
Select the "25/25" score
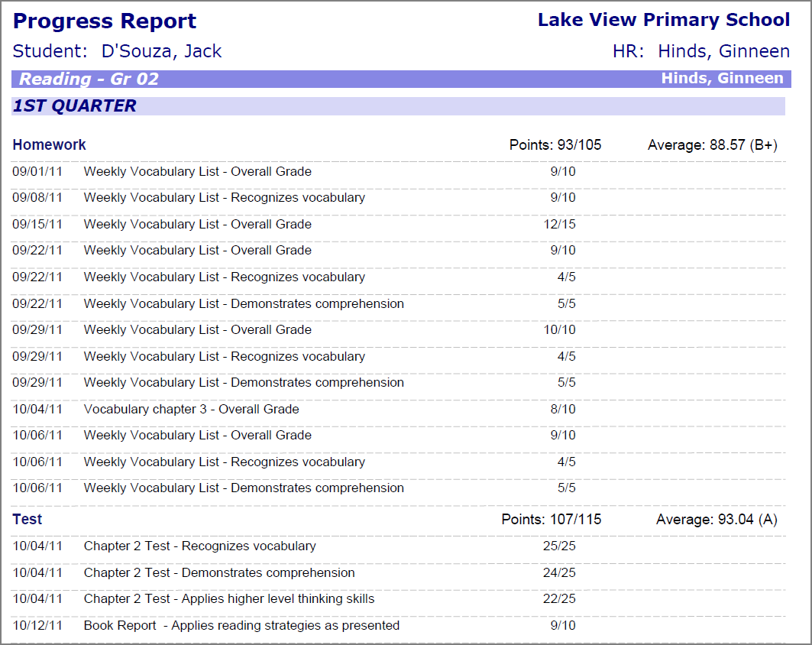pos(559,546)
